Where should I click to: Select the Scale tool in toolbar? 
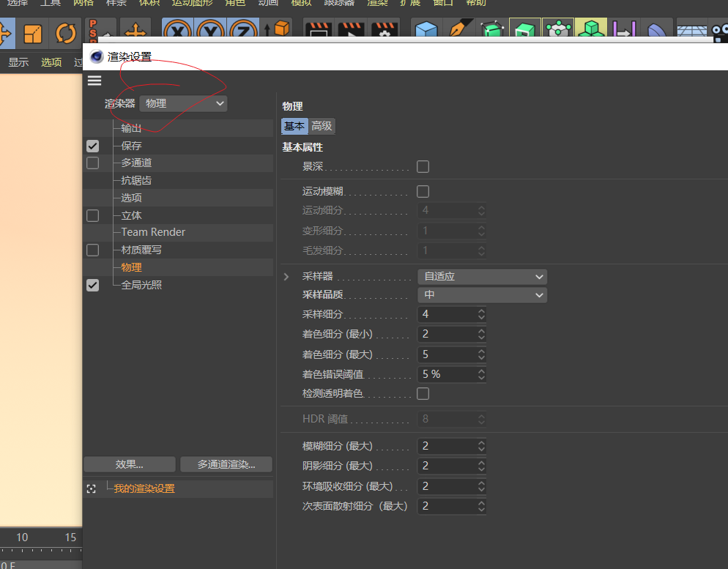32,33
